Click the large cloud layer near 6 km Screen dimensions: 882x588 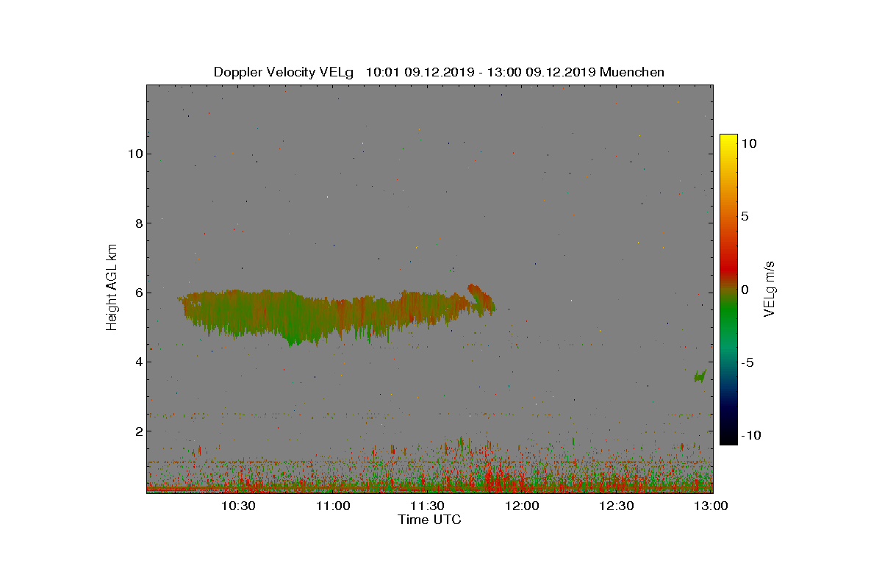pos(327,315)
